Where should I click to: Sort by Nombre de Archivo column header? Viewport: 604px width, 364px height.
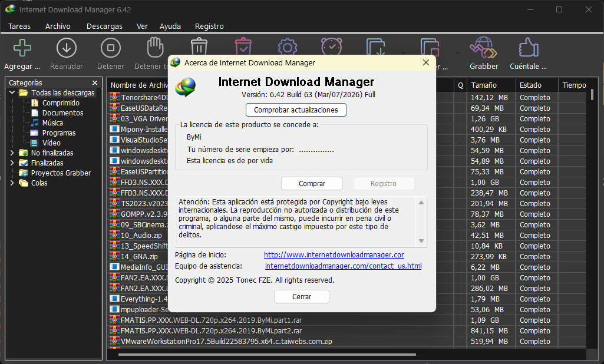tap(138, 85)
